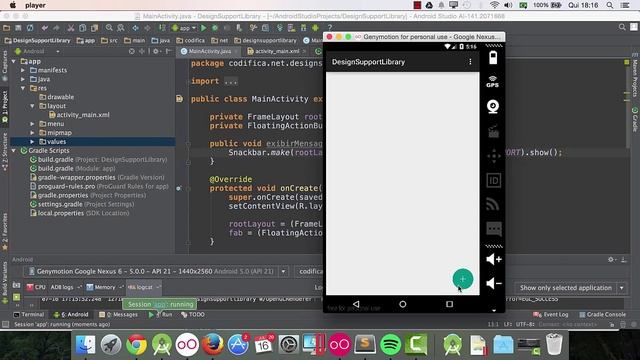Switch to MainActivity.java editor tab
This screenshot has height=360, width=640.
(x=210, y=51)
